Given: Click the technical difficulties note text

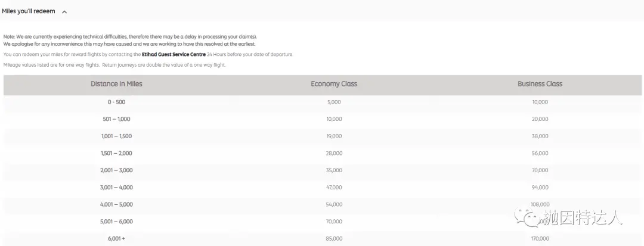Looking at the screenshot, I should click(130, 40).
